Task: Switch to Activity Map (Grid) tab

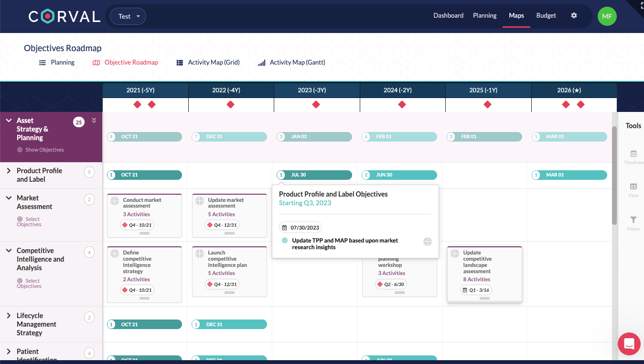Action: [x=208, y=62]
